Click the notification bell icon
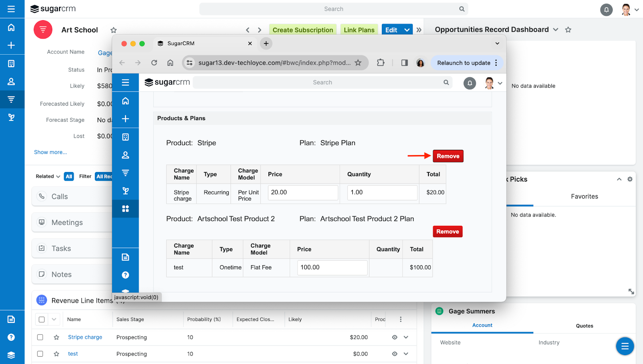643x364 pixels. 606,10
